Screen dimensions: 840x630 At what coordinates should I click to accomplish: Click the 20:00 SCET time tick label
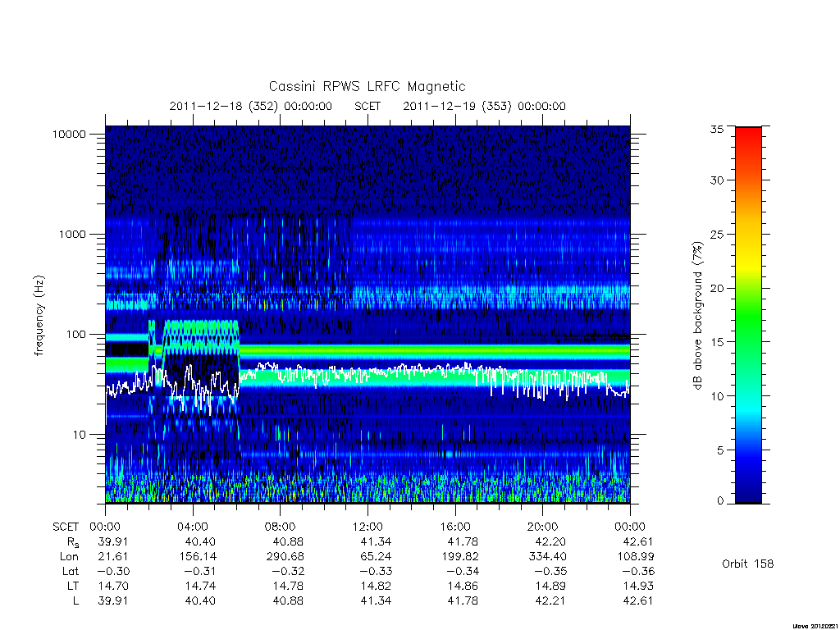tap(543, 527)
